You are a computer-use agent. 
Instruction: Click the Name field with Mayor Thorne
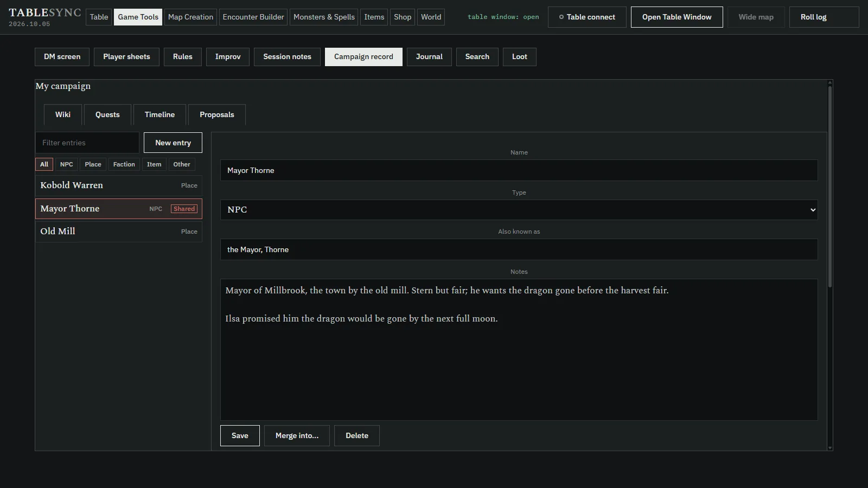[519, 170]
